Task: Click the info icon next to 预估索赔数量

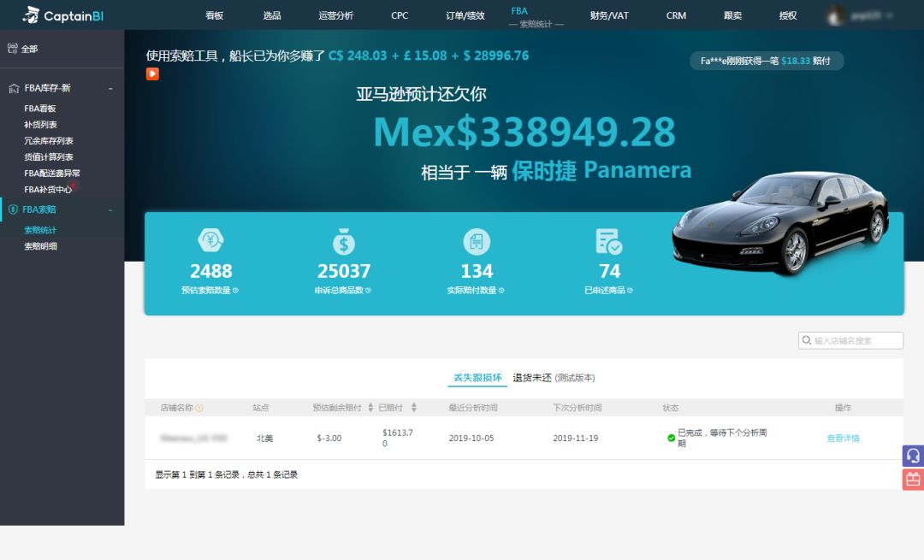Action: pyautogui.click(x=236, y=291)
